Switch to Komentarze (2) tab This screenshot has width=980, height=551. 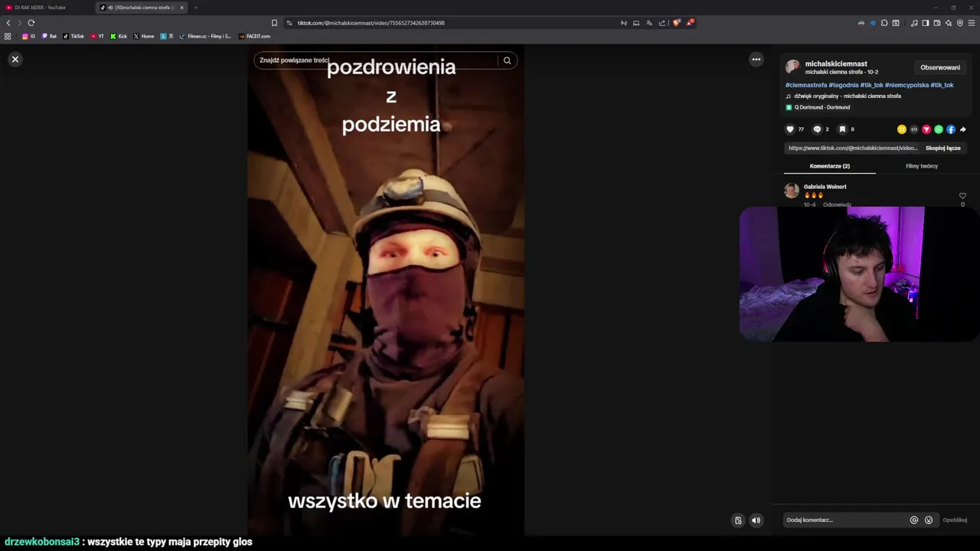pyautogui.click(x=830, y=166)
